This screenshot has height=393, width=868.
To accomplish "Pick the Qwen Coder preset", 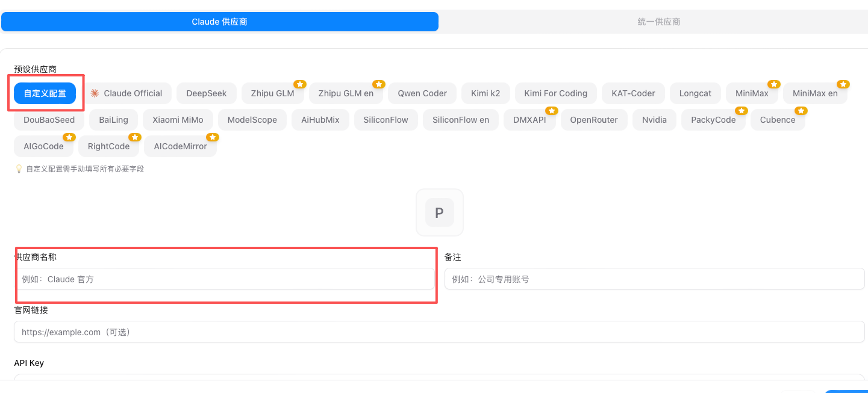I will tap(422, 93).
